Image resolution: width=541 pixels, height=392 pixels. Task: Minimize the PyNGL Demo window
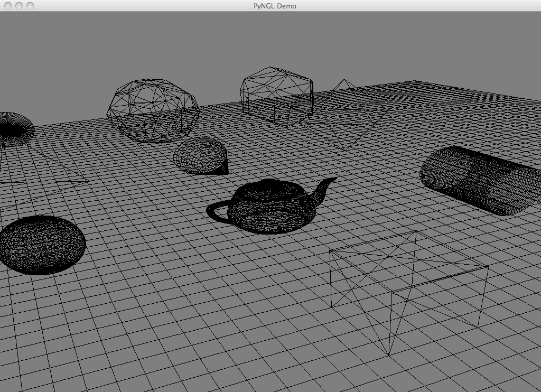20,6
